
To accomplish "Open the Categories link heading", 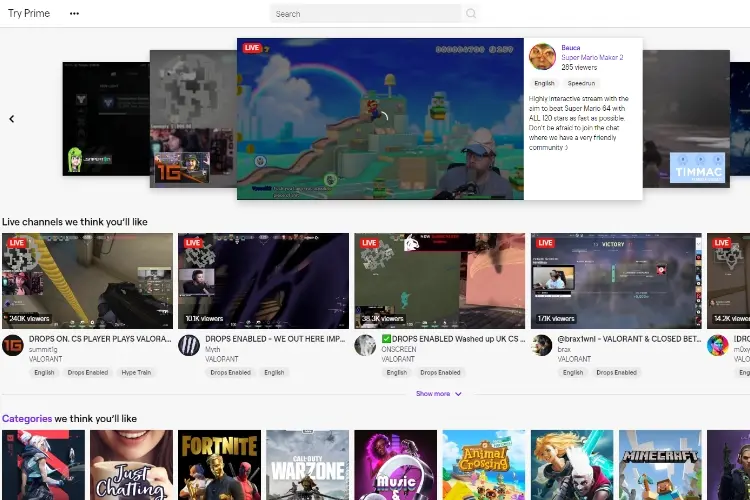I will (27, 419).
